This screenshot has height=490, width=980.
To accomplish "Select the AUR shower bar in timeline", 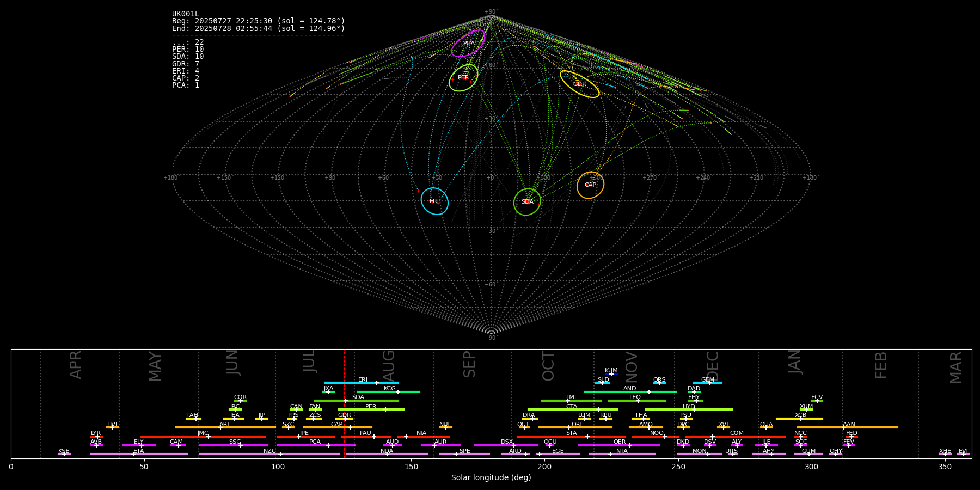I will click(x=440, y=445).
